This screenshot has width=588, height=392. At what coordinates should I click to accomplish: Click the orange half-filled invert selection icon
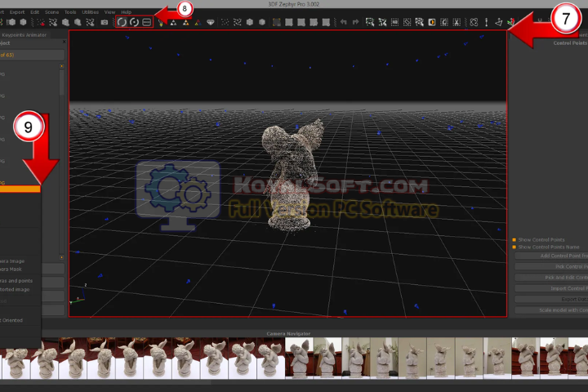click(x=432, y=23)
